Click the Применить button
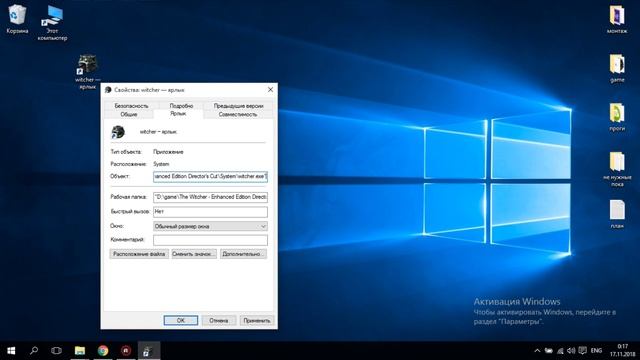 257,320
